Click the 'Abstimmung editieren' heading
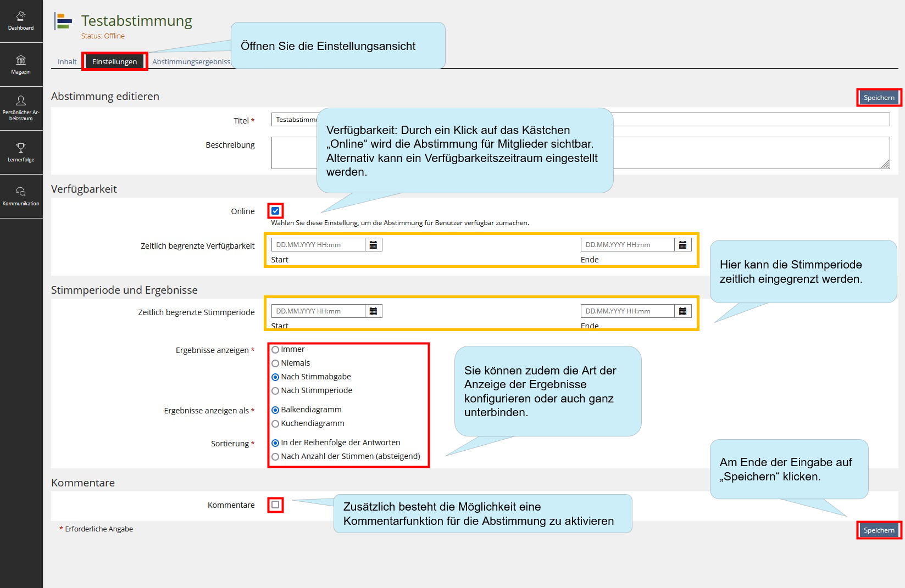The height and width of the screenshot is (588, 905). (x=105, y=96)
